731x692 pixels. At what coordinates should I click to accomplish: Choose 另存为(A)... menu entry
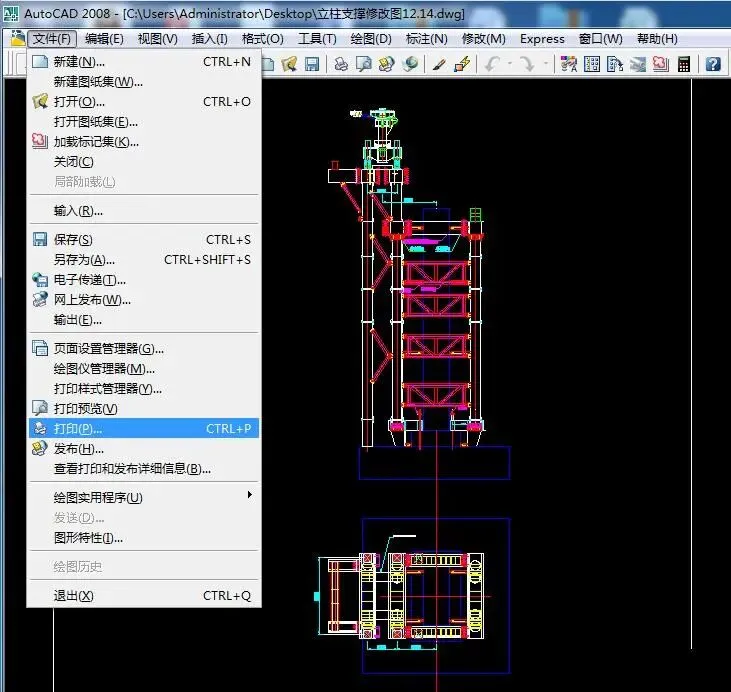(x=144, y=260)
